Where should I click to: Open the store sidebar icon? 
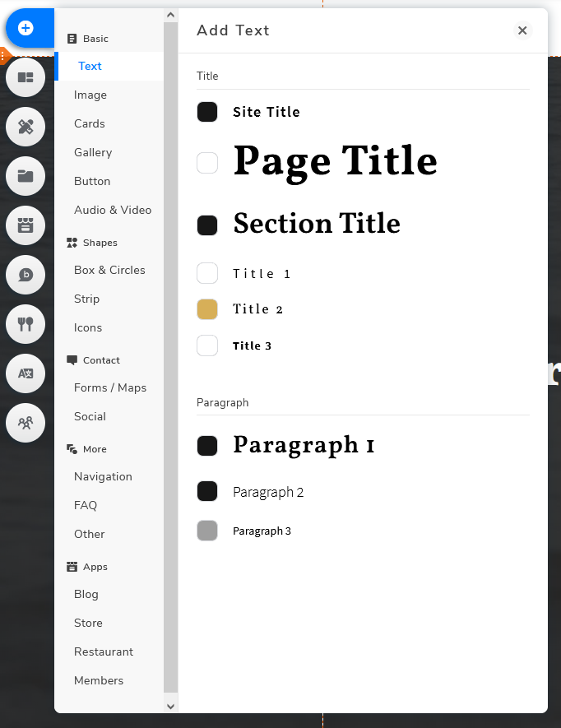coord(25,225)
